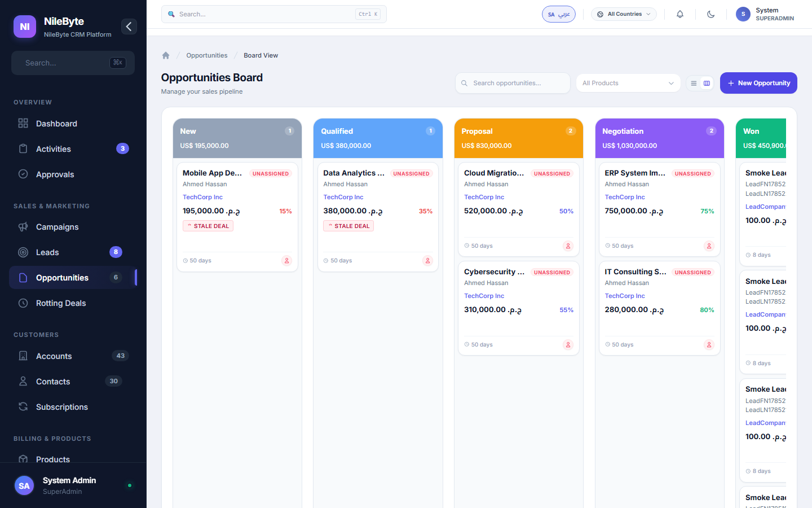812x508 pixels.
Task: Switch to list view
Action: (x=694, y=83)
